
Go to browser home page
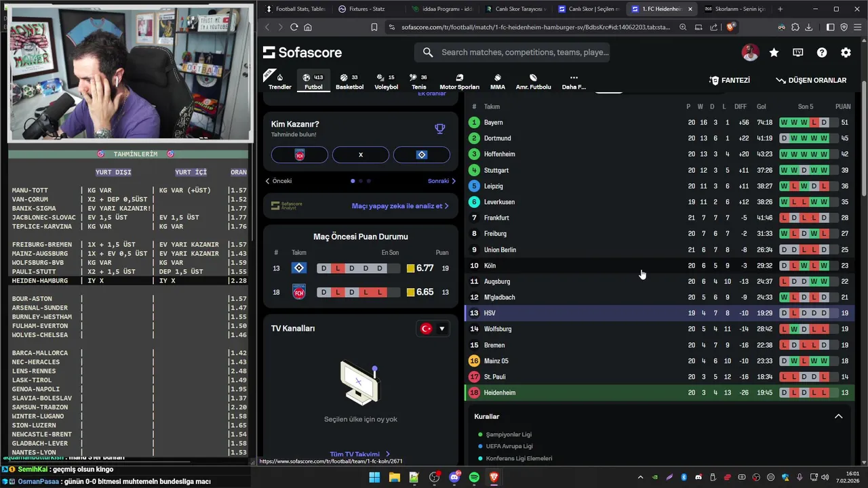(x=308, y=27)
